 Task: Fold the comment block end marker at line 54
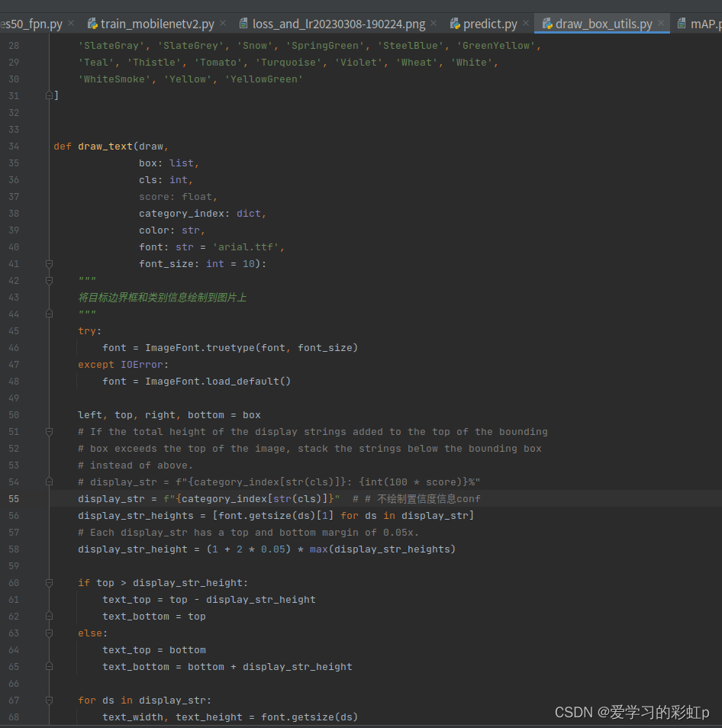point(49,482)
